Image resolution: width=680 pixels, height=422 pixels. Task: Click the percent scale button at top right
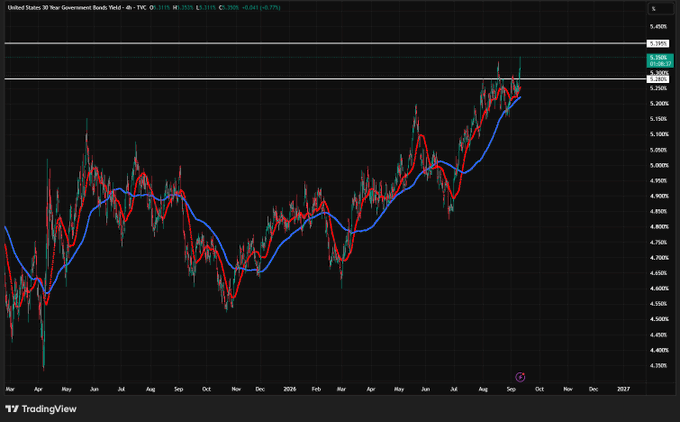[x=660, y=9]
